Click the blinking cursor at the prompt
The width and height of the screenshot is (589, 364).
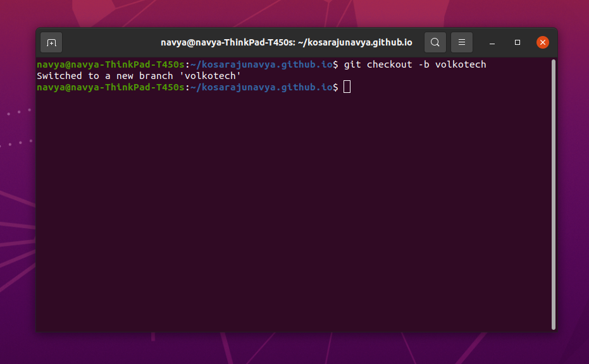pyautogui.click(x=347, y=87)
